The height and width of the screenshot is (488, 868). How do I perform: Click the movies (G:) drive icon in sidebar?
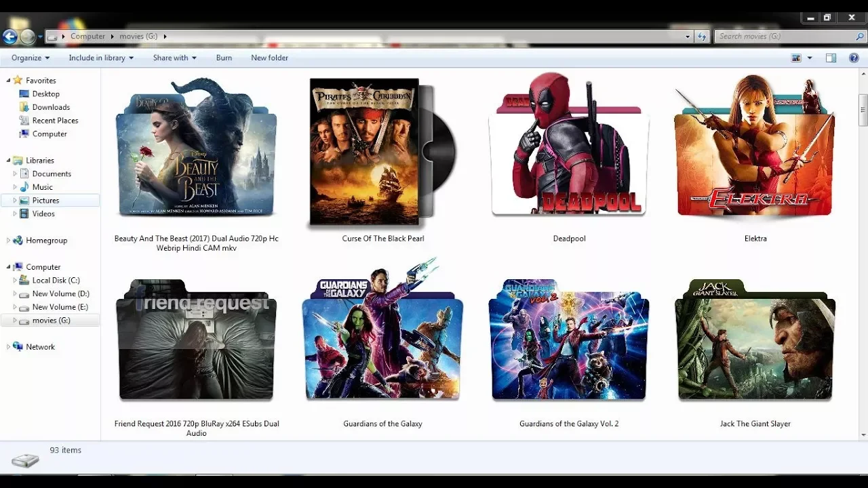coord(24,321)
